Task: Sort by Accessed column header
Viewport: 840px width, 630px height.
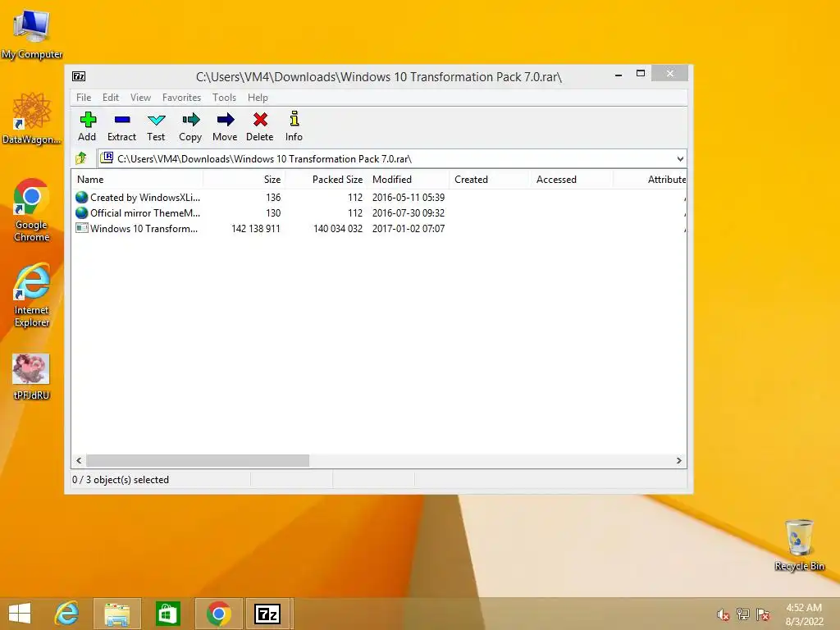Action: coord(571,180)
